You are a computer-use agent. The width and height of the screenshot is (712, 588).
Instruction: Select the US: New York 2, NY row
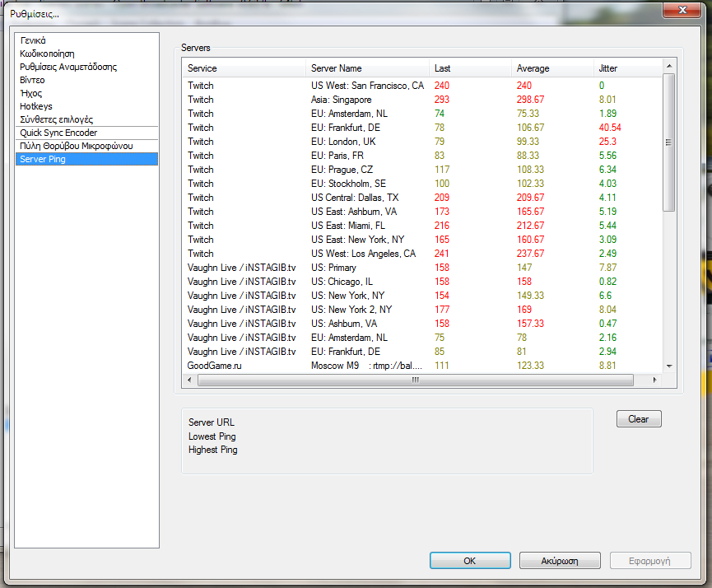click(x=422, y=310)
